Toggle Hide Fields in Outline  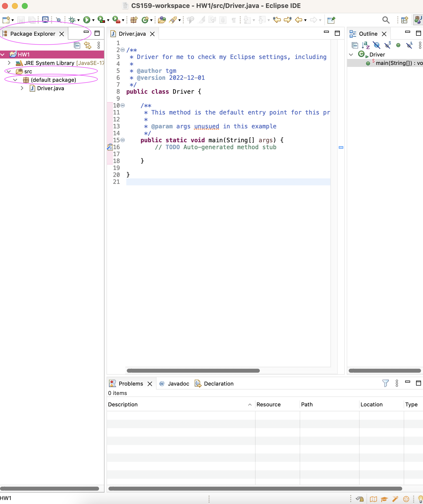[376, 45]
